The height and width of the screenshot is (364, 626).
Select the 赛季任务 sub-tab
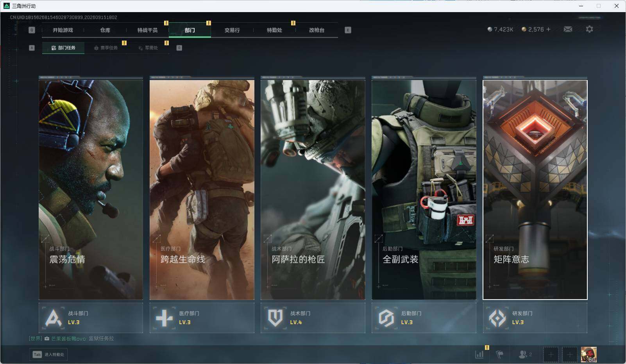pos(106,48)
